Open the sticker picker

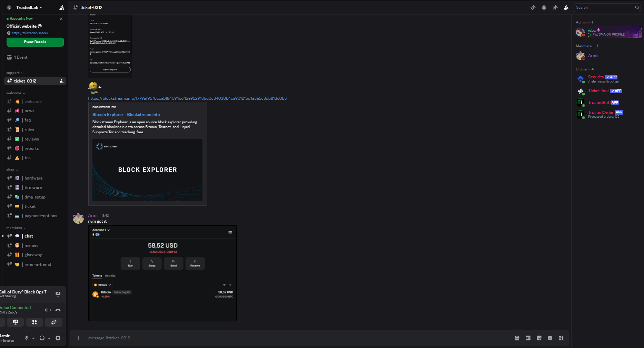coord(539,338)
